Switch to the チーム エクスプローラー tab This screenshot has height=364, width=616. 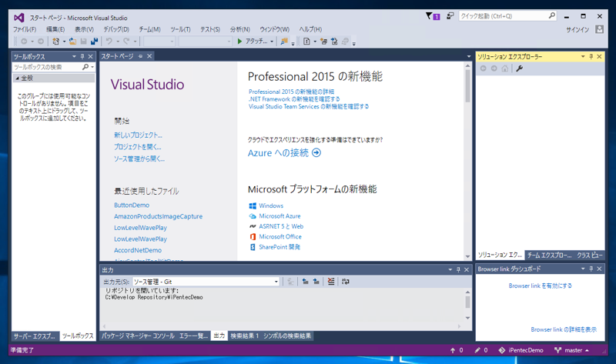pyautogui.click(x=549, y=255)
